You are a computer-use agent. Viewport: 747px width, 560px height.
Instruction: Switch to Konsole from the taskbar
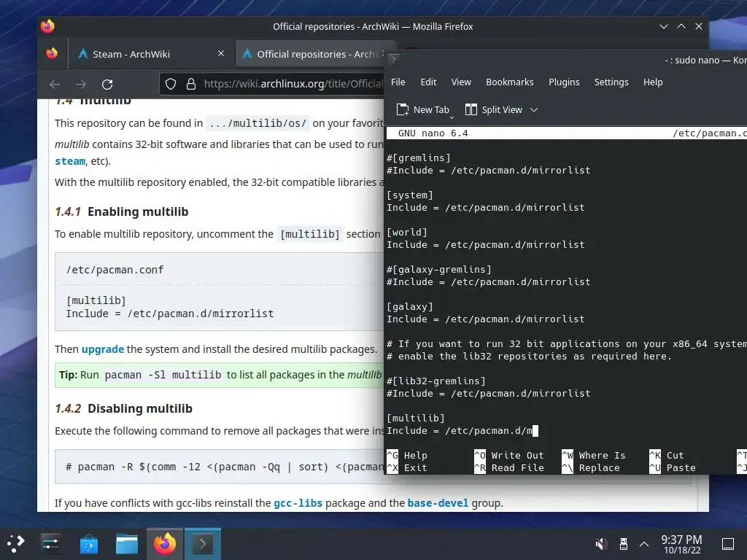coord(203,543)
